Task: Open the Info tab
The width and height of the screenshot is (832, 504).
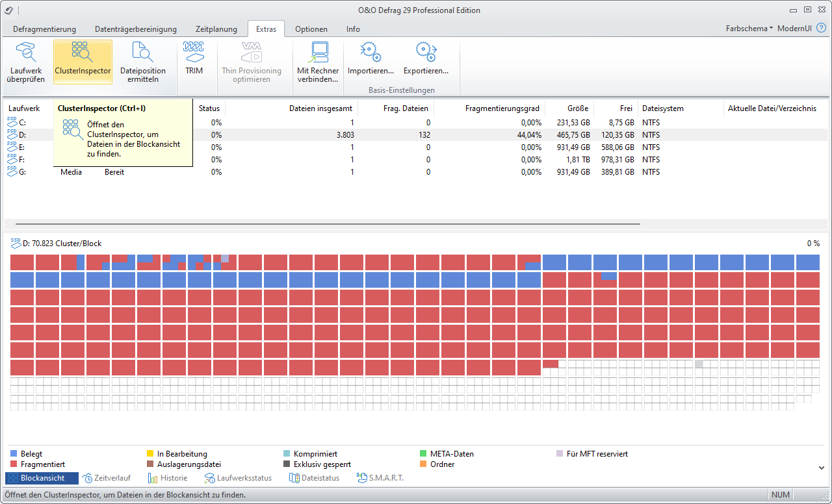Action: [353, 29]
